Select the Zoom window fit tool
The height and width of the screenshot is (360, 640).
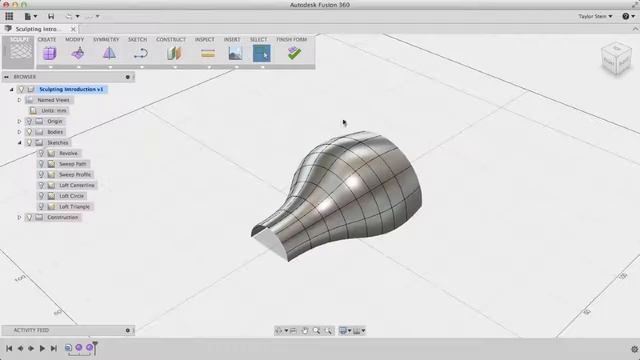[328, 331]
